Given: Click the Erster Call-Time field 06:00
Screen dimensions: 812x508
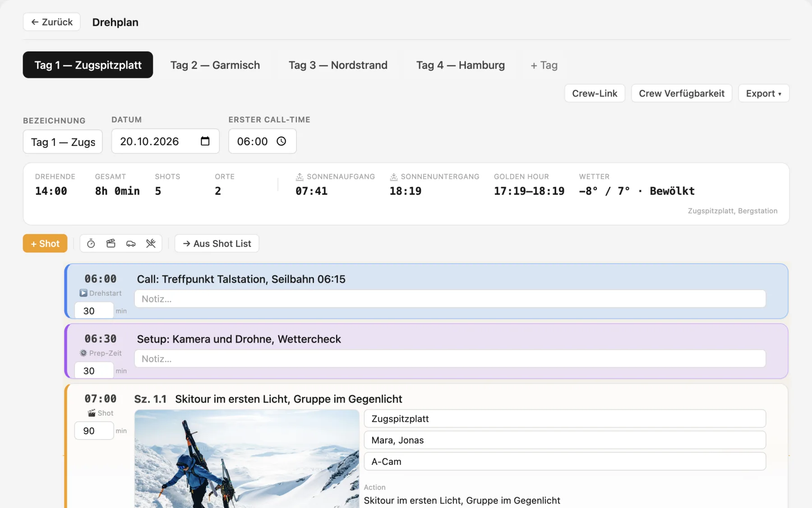Looking at the screenshot, I should point(263,141).
